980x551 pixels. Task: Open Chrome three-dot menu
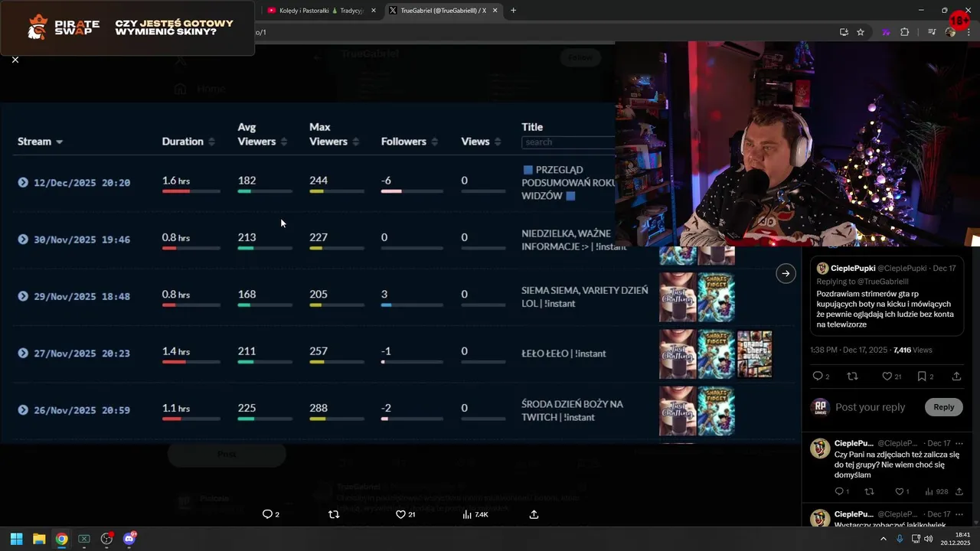969,32
